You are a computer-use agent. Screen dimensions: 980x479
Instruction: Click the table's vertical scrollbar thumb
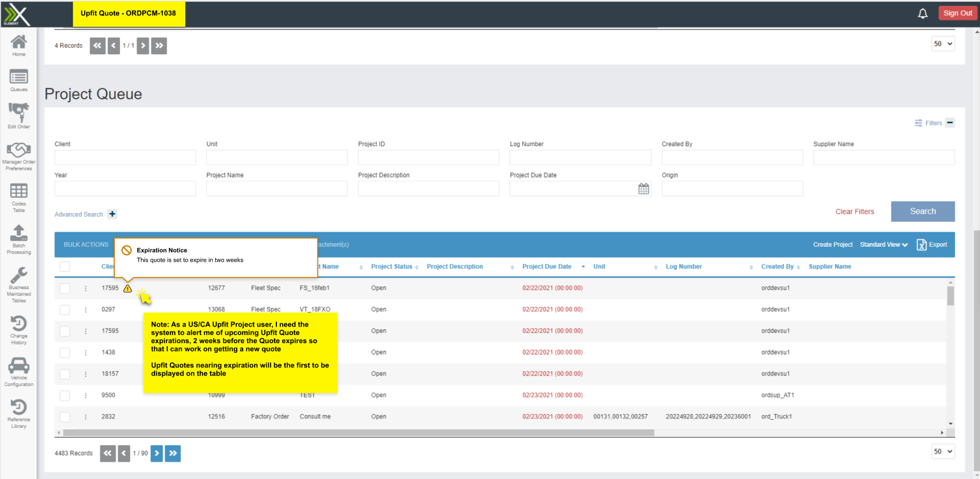(950, 296)
